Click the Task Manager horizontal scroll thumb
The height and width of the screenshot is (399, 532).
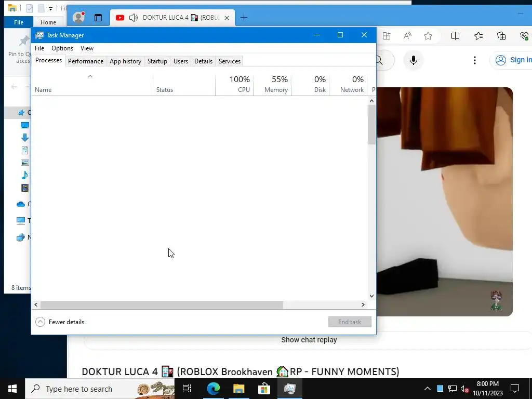(162, 304)
